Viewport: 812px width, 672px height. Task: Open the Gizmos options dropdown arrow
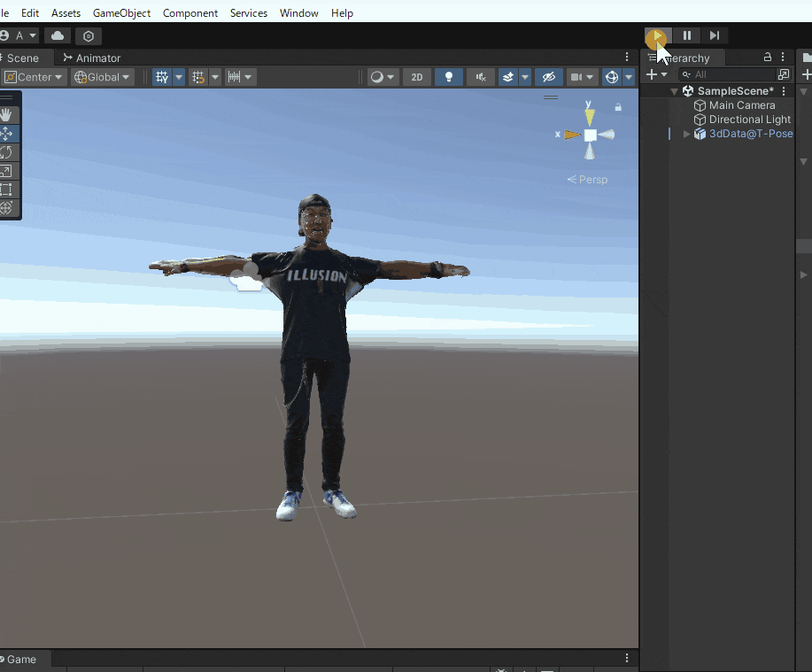click(x=629, y=77)
